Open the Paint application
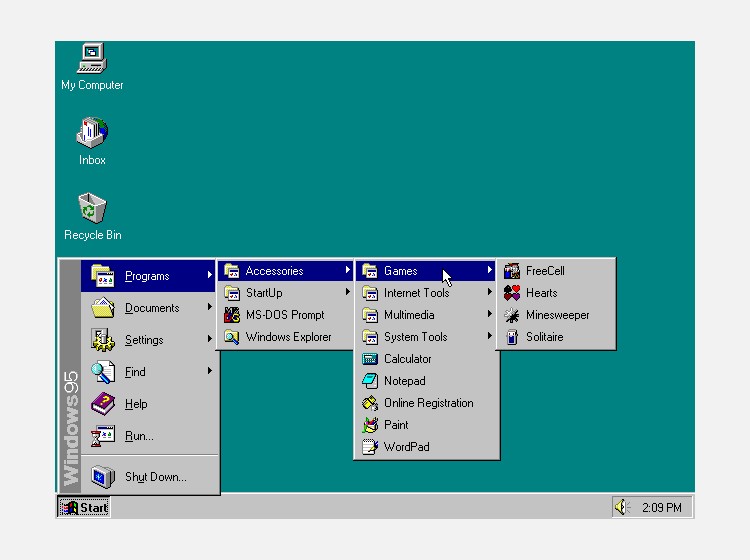The image size is (750, 560). click(x=427, y=425)
